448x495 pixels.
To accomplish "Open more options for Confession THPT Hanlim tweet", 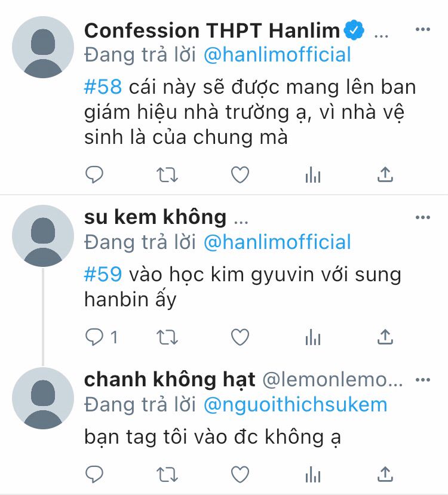I will click(x=423, y=29).
